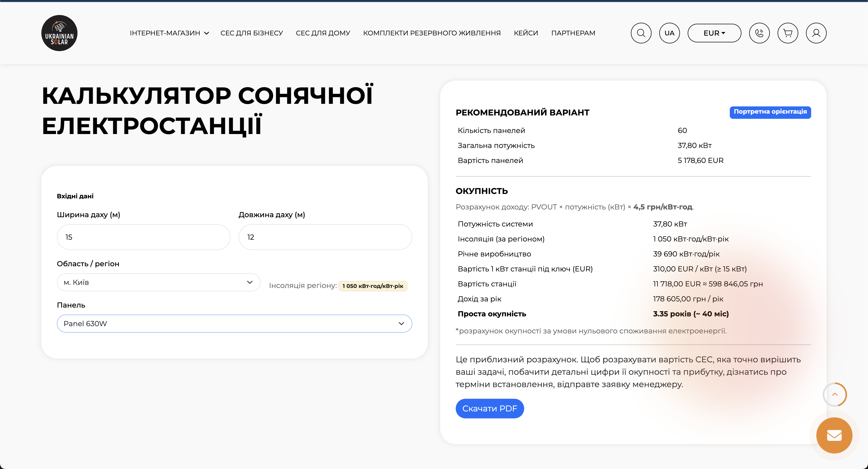
Task: Go to ПАРТНЕРАМ page
Action: (x=573, y=33)
